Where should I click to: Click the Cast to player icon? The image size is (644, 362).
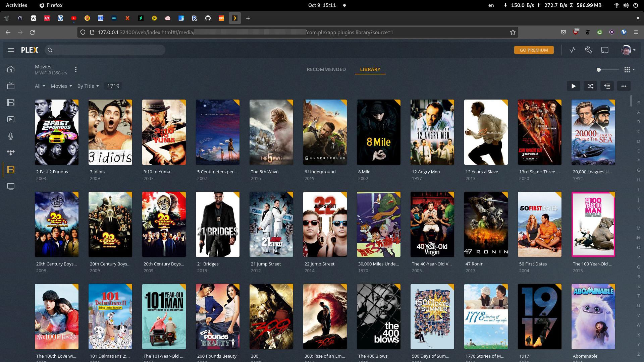point(605,50)
